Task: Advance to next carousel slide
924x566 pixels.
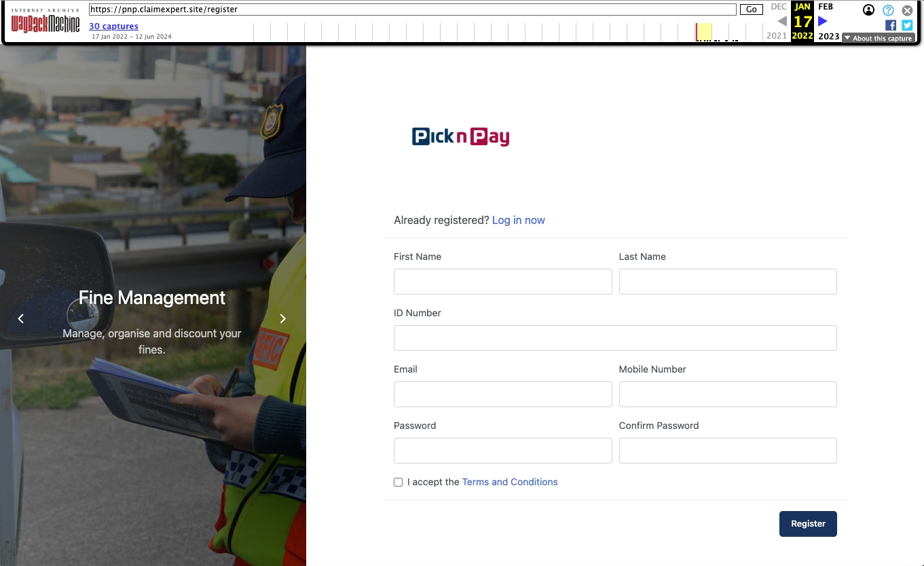Action: 283,318
